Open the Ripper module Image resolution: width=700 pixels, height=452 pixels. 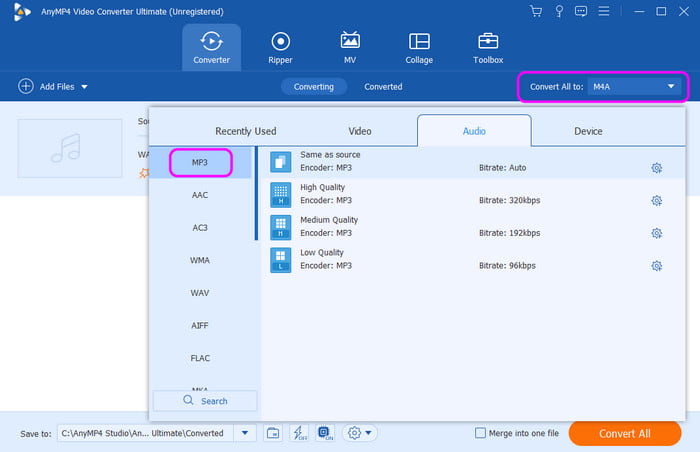click(x=280, y=47)
